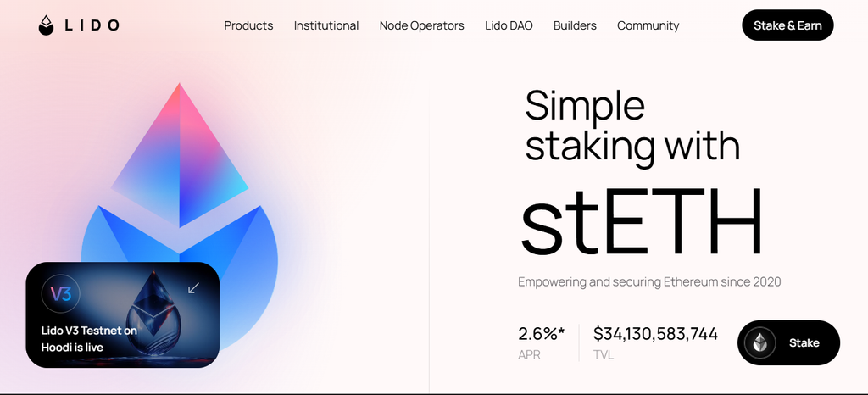The width and height of the screenshot is (868, 395).
Task: Click the LIDO wordmark text
Action: [x=92, y=25]
